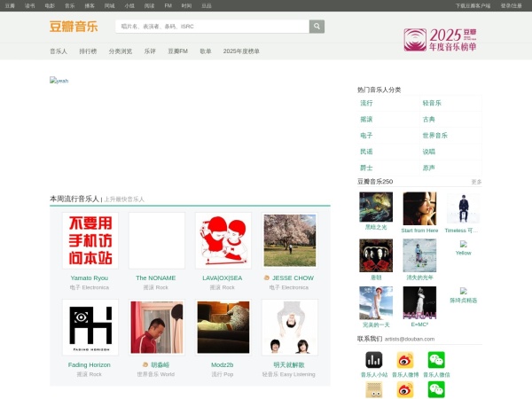Open the 消失的光年 album cover
532x399 pixels.
point(419,255)
